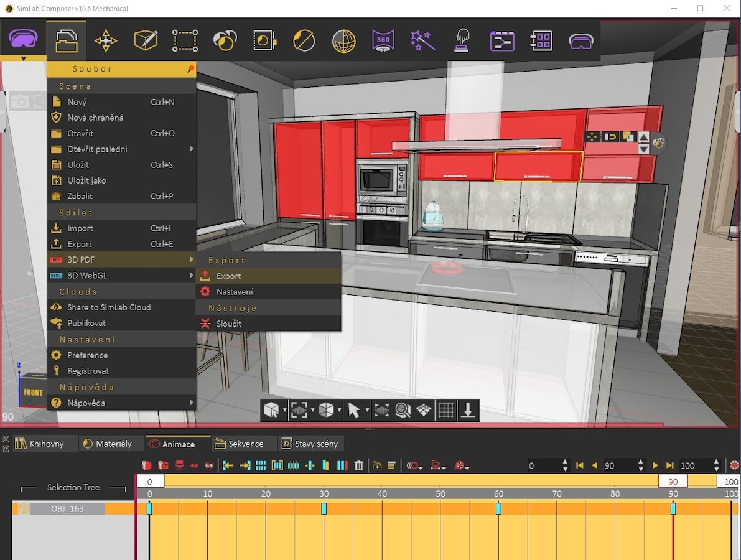Jump to the last animation frame
This screenshot has height=560, width=741.
tap(670, 465)
